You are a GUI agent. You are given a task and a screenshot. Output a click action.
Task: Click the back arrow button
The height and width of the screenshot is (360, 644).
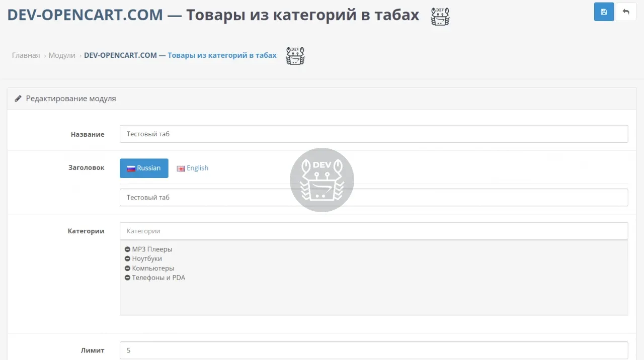click(626, 12)
